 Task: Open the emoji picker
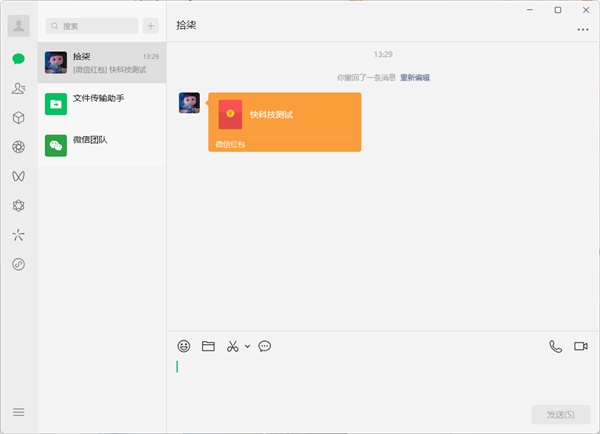click(x=184, y=346)
